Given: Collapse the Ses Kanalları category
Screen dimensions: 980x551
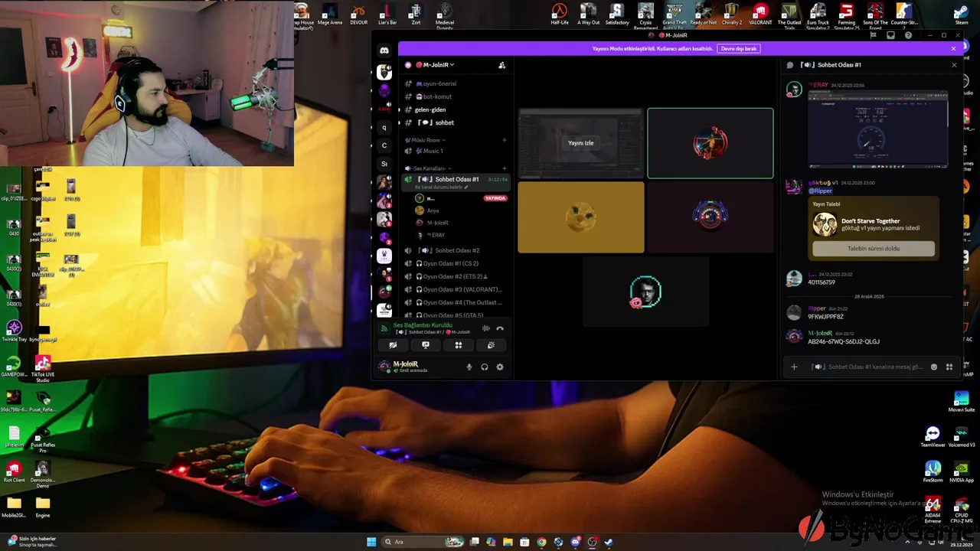Looking at the screenshot, I should click(427, 168).
